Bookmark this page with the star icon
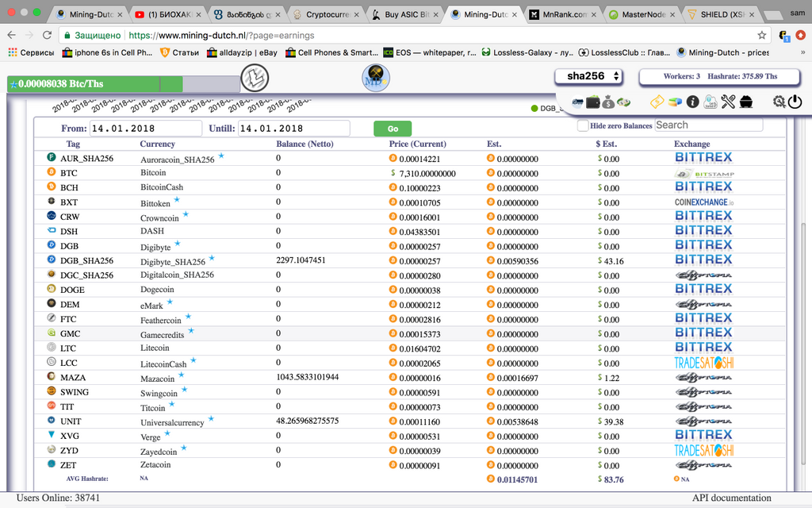 (761, 35)
